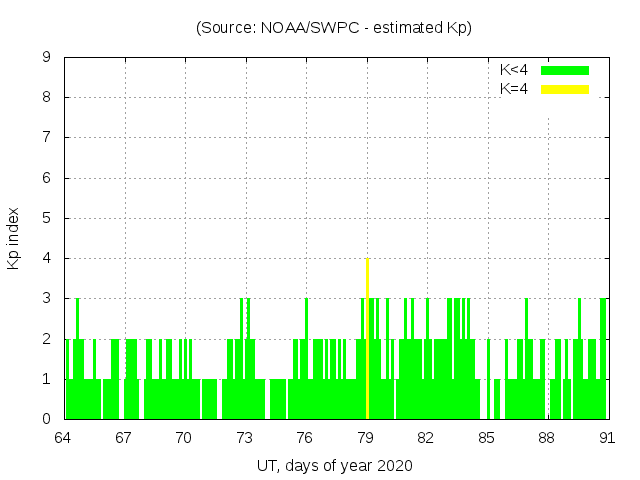Image resolution: width=640 pixels, height=480 pixels.
Task: Click x-axis tick label 82
Action: pyautogui.click(x=426, y=438)
